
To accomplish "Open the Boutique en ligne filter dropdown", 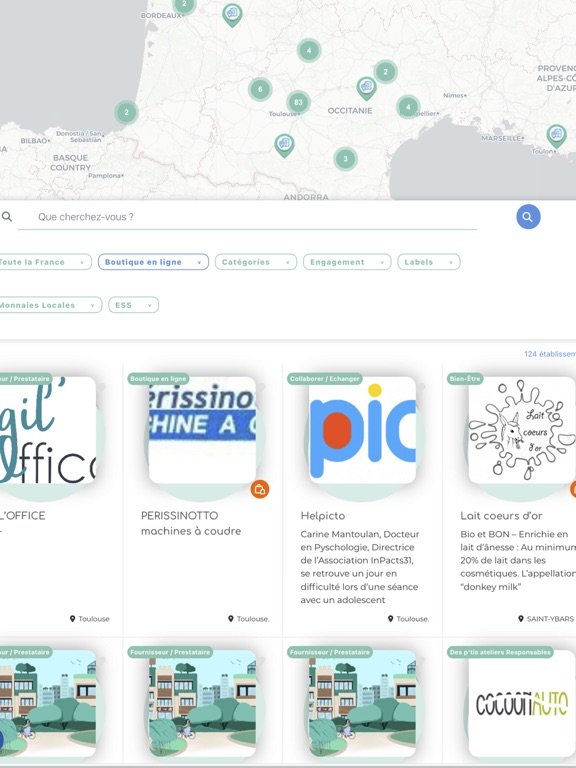I will [x=153, y=262].
